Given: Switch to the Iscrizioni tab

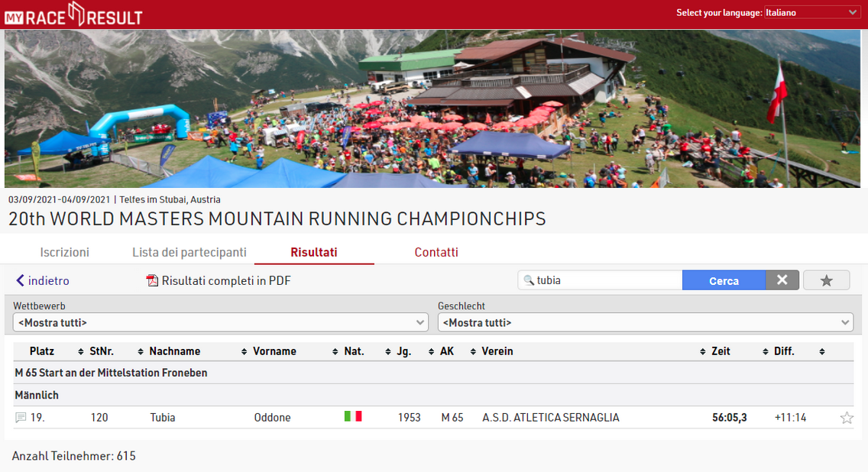Looking at the screenshot, I should [x=65, y=252].
